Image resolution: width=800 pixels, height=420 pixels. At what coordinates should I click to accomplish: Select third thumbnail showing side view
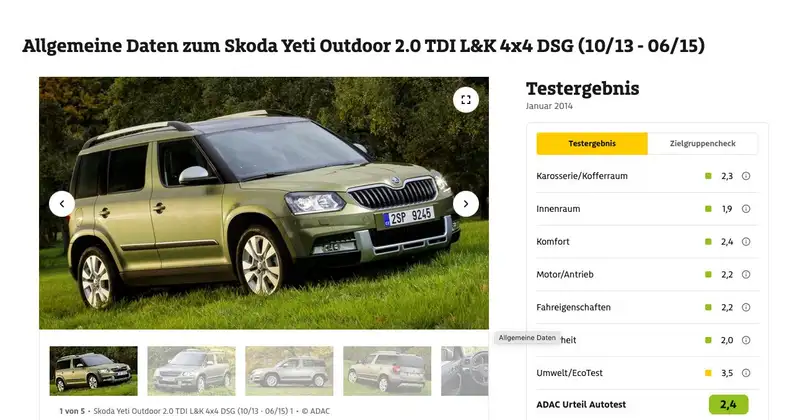pyautogui.click(x=289, y=371)
